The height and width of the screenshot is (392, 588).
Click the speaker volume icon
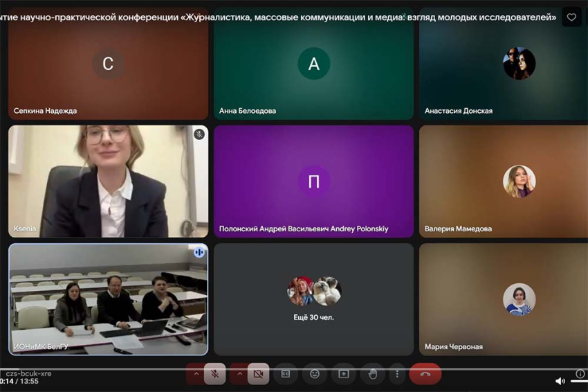[560, 381]
